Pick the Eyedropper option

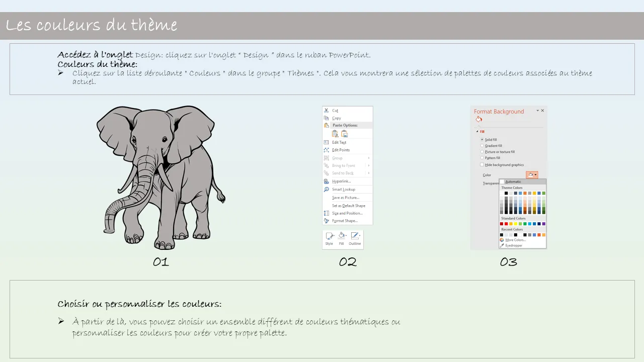click(514, 245)
